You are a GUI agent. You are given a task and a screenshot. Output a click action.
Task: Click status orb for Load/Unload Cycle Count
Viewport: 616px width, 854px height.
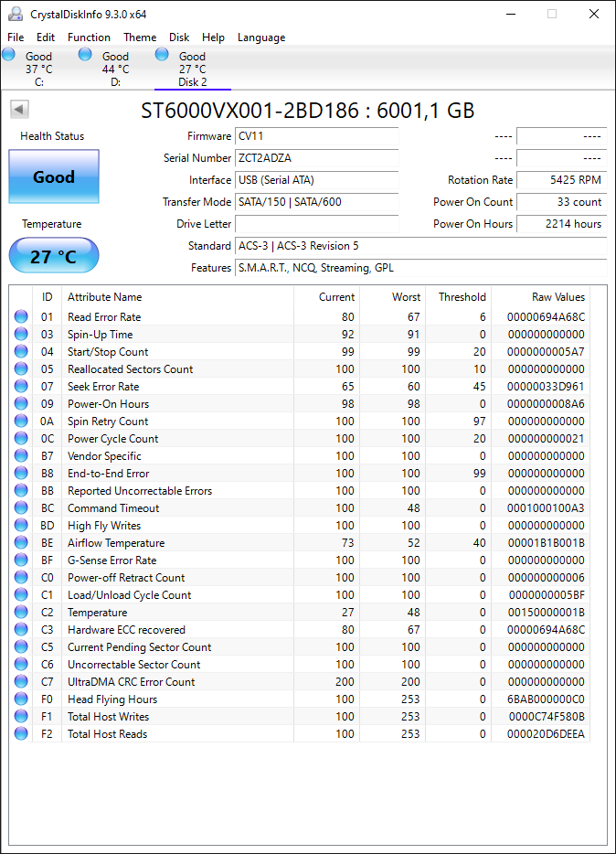[21, 594]
